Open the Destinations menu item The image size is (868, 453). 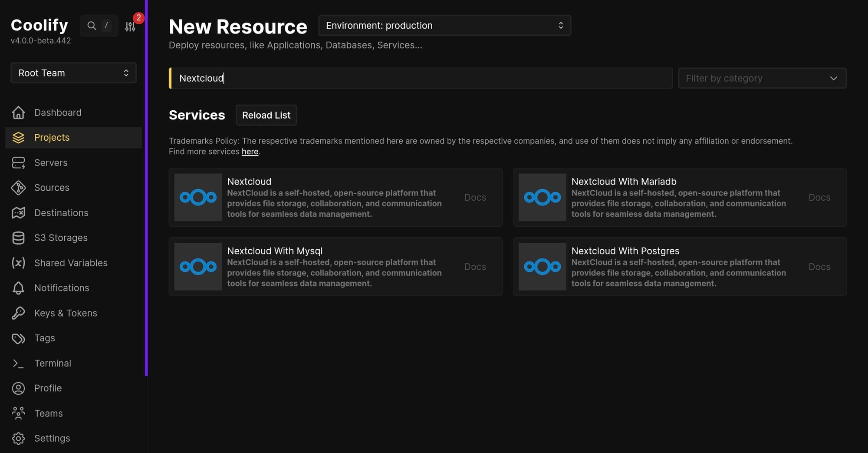coord(61,213)
